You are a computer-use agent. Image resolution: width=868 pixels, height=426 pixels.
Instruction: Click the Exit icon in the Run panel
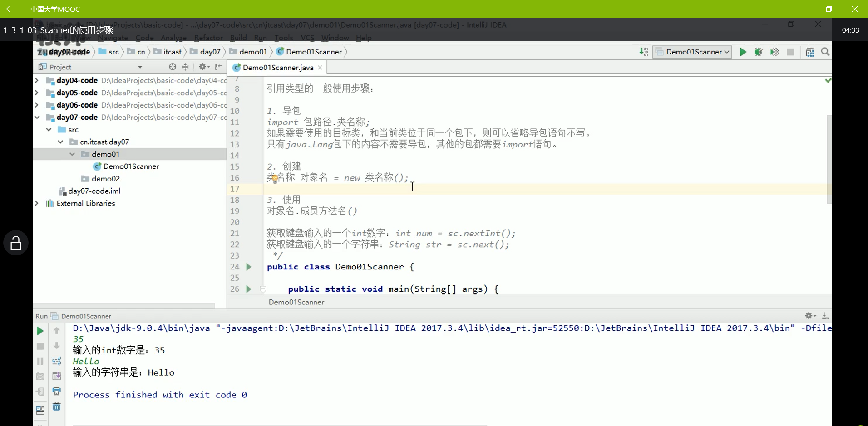[40, 392]
